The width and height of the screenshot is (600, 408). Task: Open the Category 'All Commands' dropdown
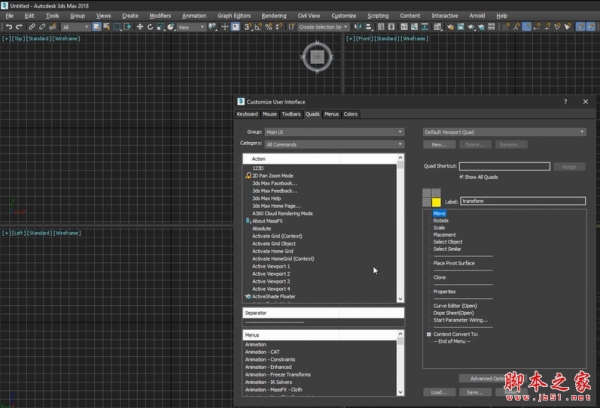pyautogui.click(x=334, y=144)
